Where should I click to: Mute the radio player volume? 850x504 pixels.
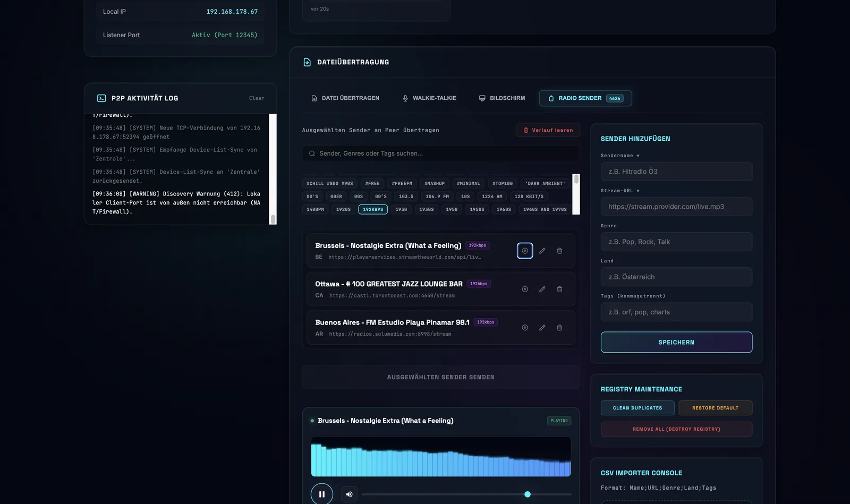349,494
